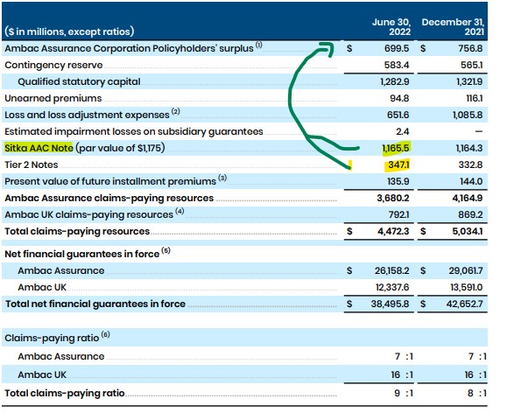Viewport: 507px width, 420px height.
Task: Select 'Present value of future installment premiums'
Action: [x=110, y=181]
